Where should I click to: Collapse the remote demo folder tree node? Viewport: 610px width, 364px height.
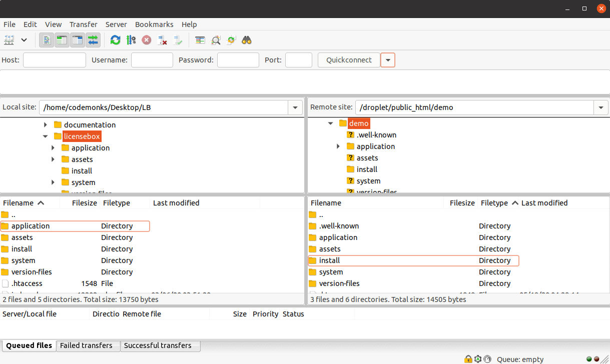click(x=330, y=123)
